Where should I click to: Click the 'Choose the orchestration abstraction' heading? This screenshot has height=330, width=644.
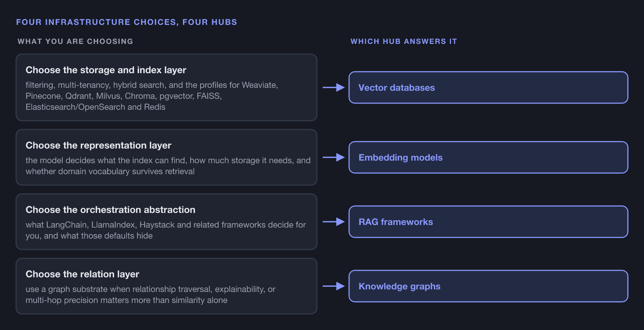[111, 210]
